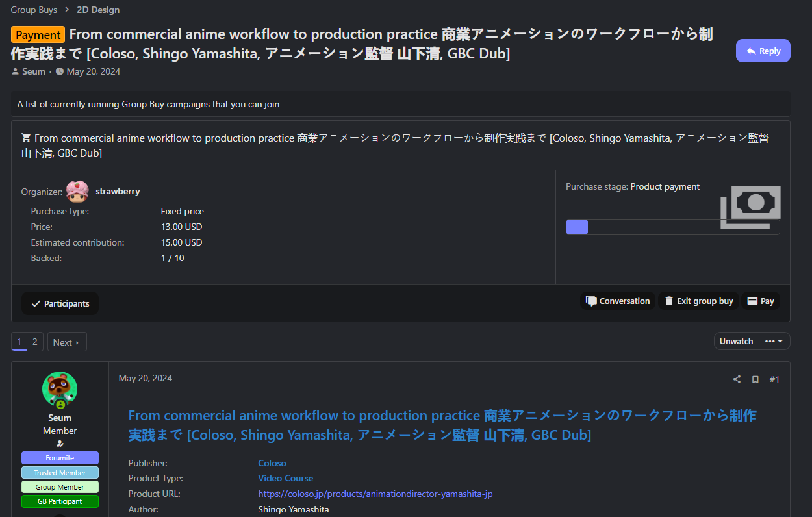Go to page 2
This screenshot has width=812, height=517.
pos(35,342)
